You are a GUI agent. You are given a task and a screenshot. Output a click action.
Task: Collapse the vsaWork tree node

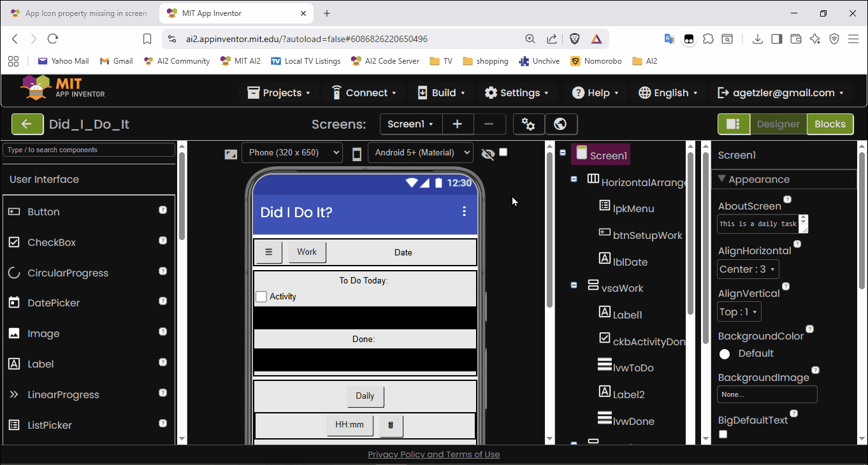(574, 285)
